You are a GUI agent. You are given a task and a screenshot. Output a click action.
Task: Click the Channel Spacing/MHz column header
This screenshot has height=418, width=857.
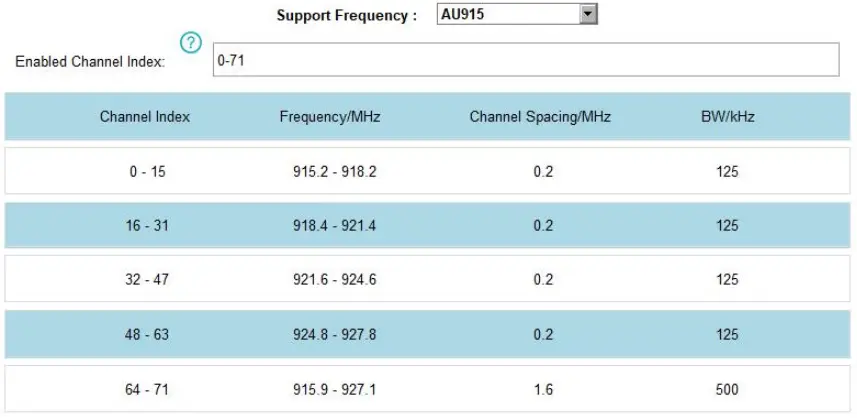[540, 117]
